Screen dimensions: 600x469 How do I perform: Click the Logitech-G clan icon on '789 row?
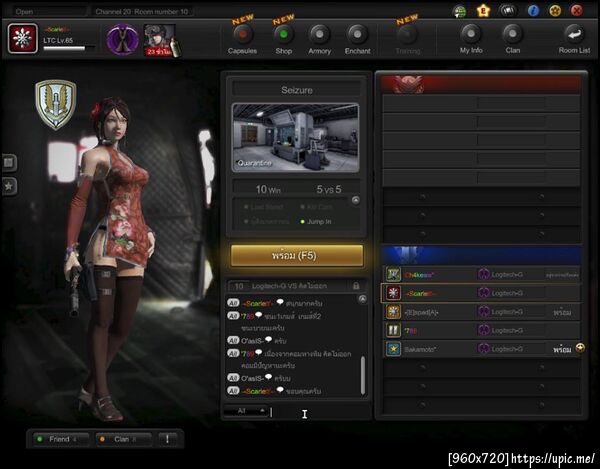pos(484,330)
